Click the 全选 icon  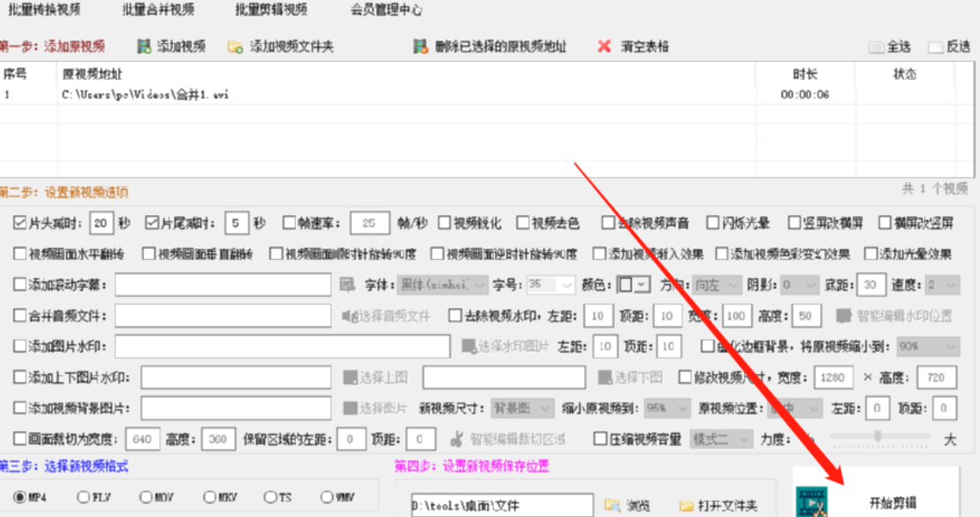tap(876, 47)
